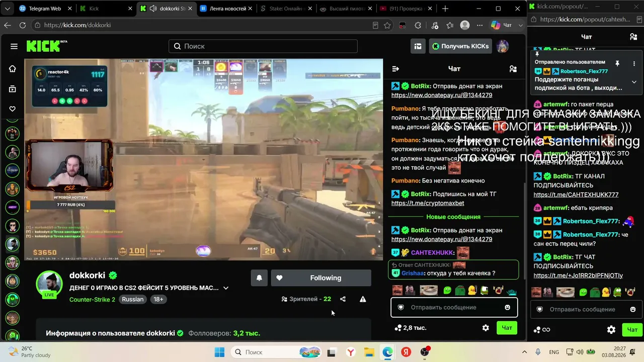Viewport: 644px width, 362px height.
Task: Open the user profile avatar menu
Action: (x=502, y=46)
